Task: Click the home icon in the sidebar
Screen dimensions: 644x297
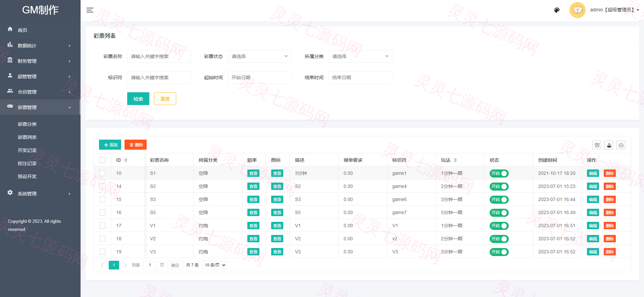Action: coord(10,29)
